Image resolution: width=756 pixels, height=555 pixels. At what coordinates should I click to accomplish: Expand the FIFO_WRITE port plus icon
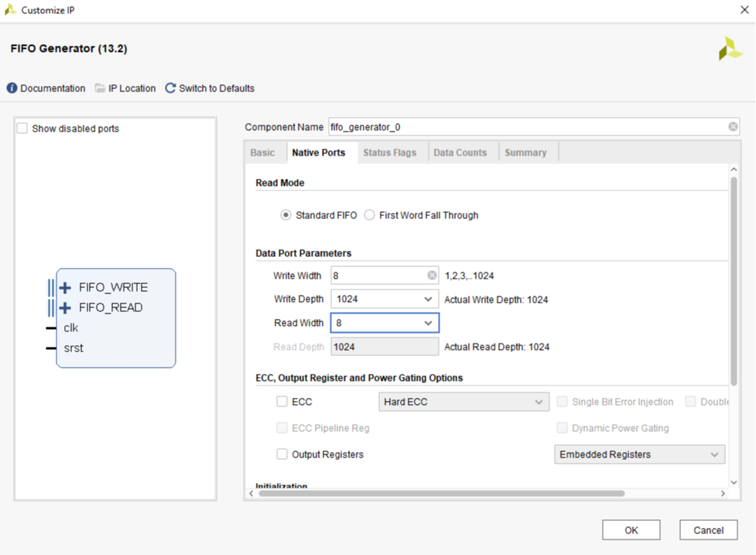[x=65, y=287]
